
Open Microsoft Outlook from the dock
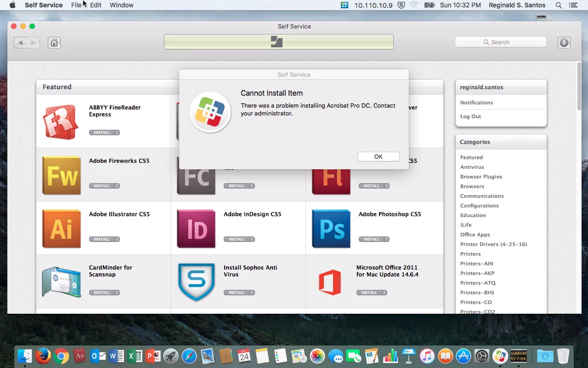pos(98,356)
